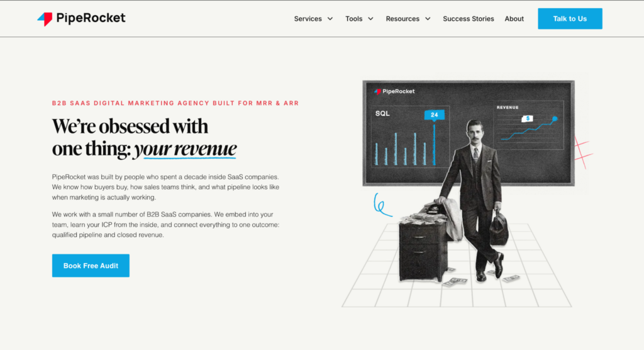Click the underlined 'your revenue' heading text
Image resolution: width=644 pixels, height=350 pixels.
pyautogui.click(x=186, y=149)
